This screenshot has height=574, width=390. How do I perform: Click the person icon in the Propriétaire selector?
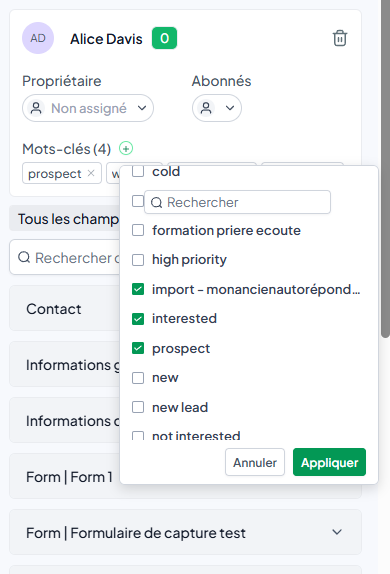pyautogui.click(x=36, y=108)
